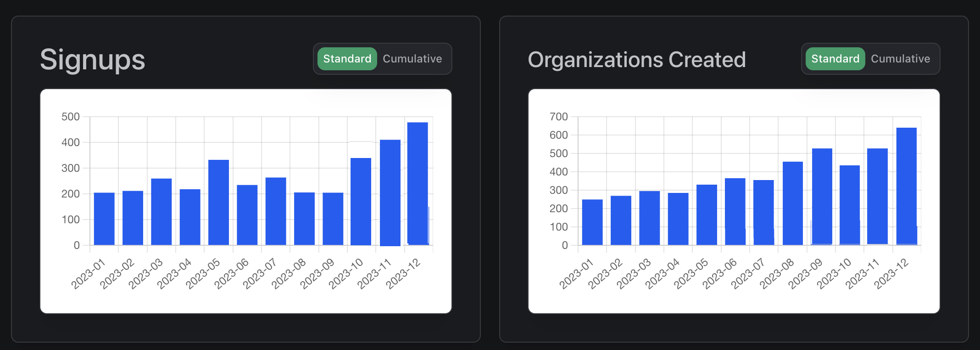Click the 2023-06 bar in Organizations chart
This screenshot has height=350, width=980.
coord(735,211)
